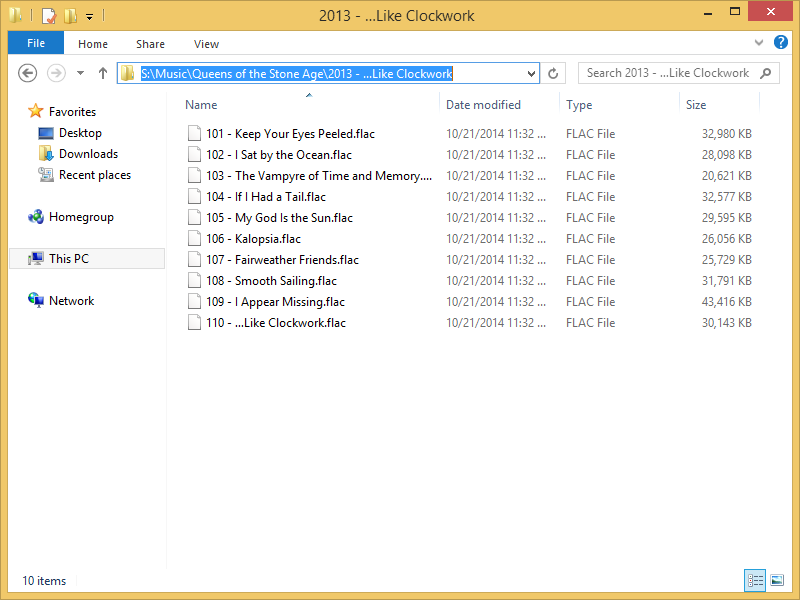Select file 109 - I Appear Missing.flac
Image resolution: width=800 pixels, height=600 pixels.
click(x=276, y=302)
